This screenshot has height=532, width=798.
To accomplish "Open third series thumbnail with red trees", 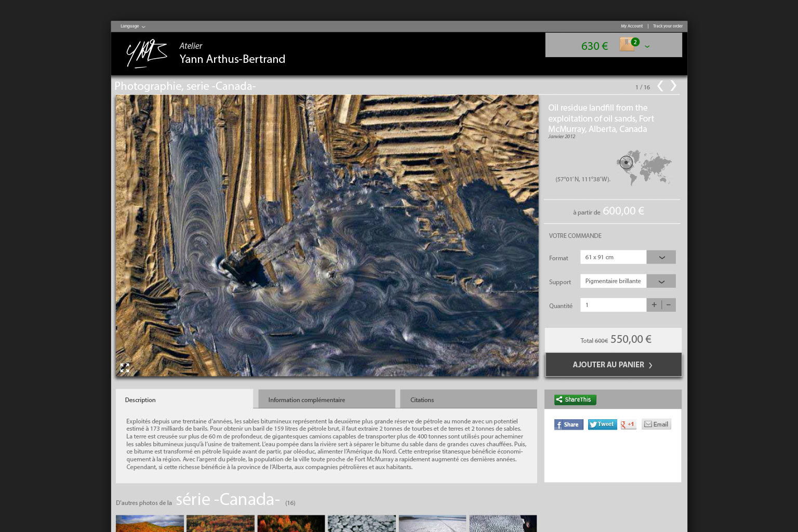I will (291, 523).
